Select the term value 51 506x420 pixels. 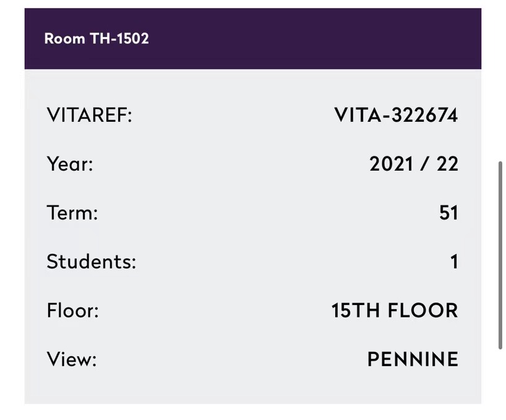(448, 213)
